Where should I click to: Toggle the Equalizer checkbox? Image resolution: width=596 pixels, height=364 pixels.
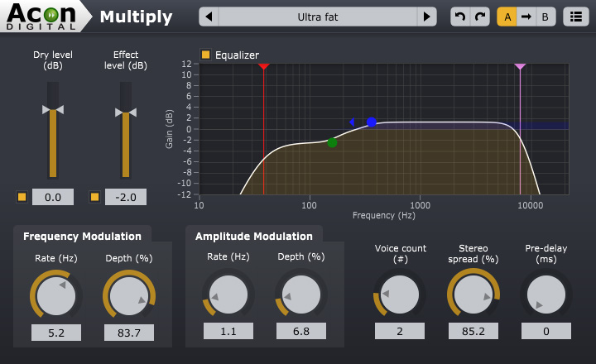(x=205, y=55)
